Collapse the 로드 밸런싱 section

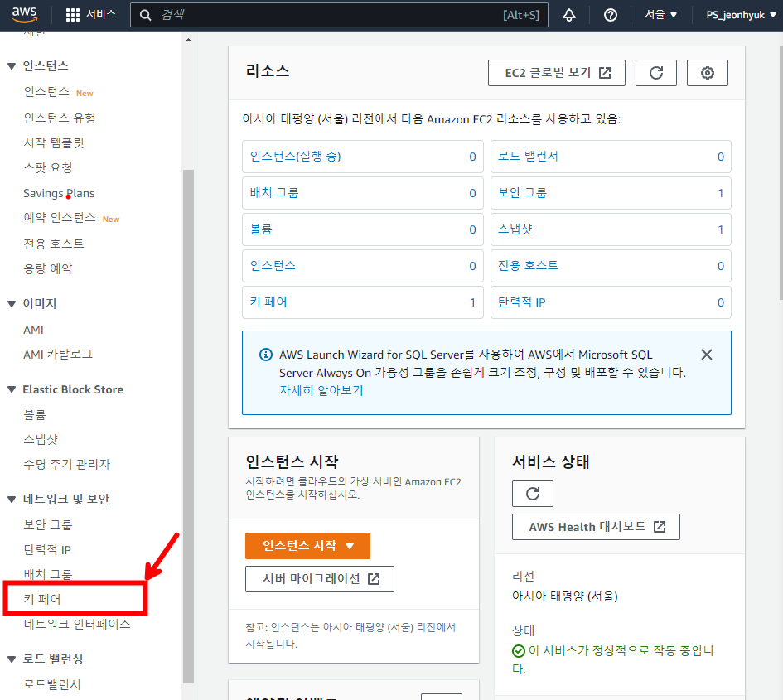(x=12, y=659)
